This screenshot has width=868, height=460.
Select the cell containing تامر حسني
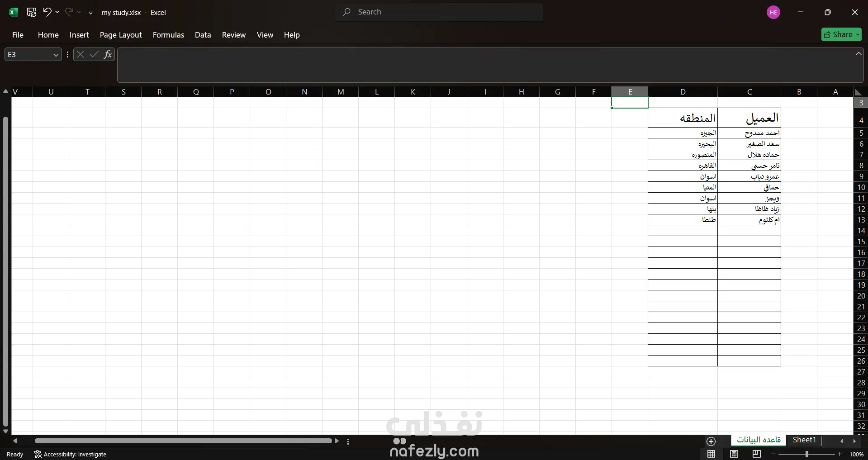(x=749, y=166)
